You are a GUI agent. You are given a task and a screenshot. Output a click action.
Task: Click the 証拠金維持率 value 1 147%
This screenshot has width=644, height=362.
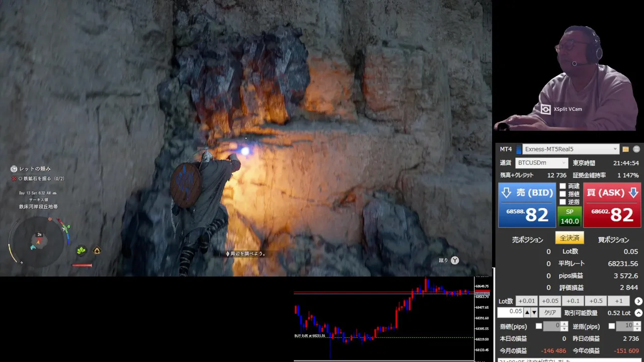[628, 175]
